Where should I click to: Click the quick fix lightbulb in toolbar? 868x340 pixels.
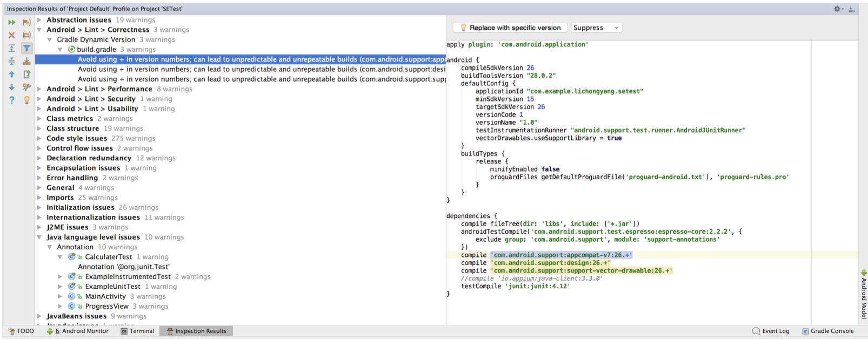coord(26,100)
